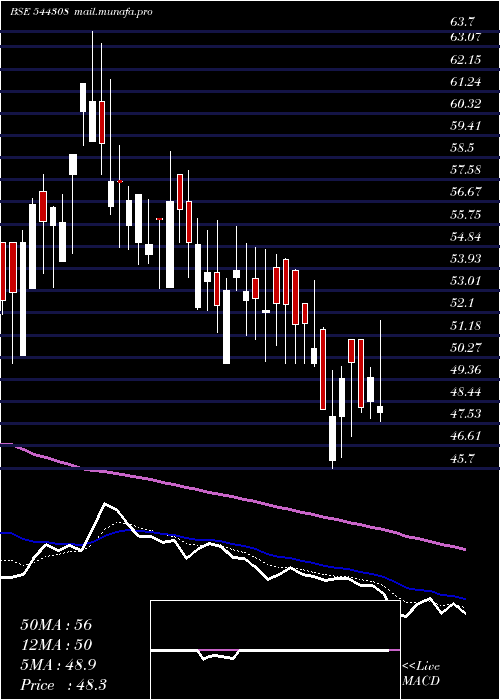Select the 49.36 price label
The height and width of the screenshot is (700, 500).
[466, 369]
